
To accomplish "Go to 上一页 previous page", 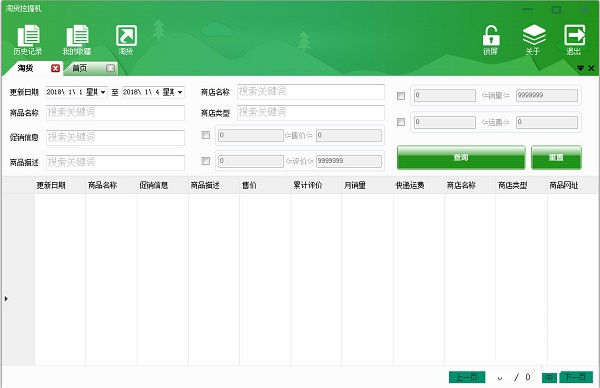I will (x=466, y=377).
